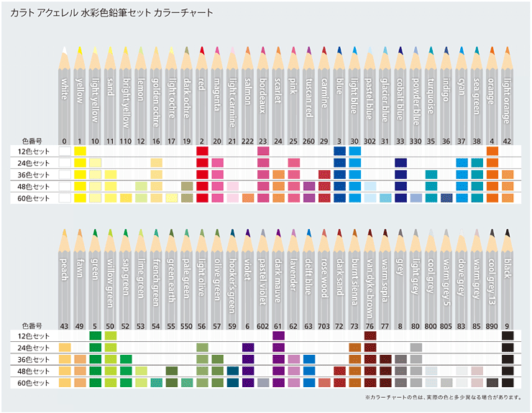Select the violet pencil
The height and width of the screenshot is (413, 532).
click(248, 273)
